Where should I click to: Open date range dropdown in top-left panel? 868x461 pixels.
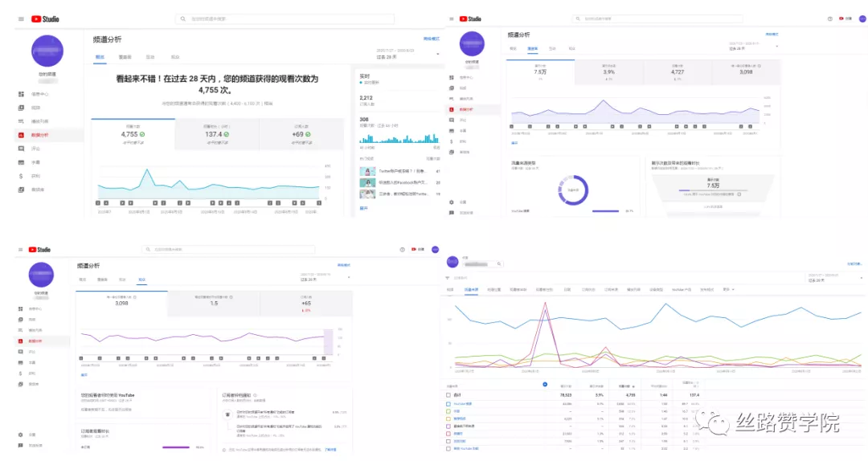click(x=438, y=54)
